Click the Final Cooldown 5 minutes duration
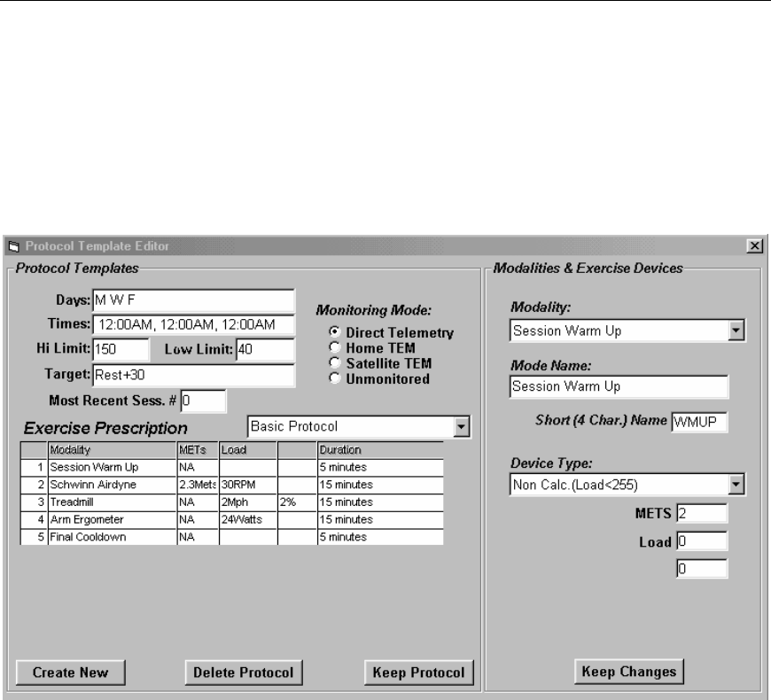This screenshot has width=771, height=700. click(x=380, y=537)
